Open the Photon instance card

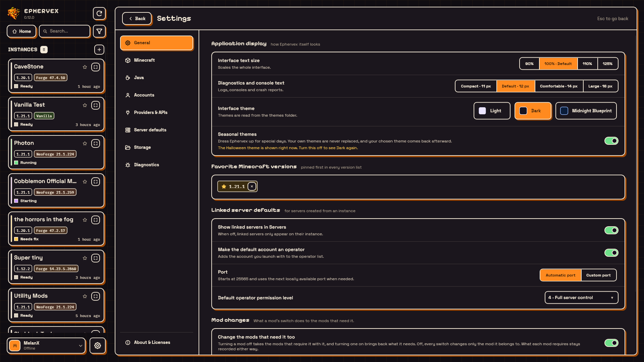click(56, 153)
